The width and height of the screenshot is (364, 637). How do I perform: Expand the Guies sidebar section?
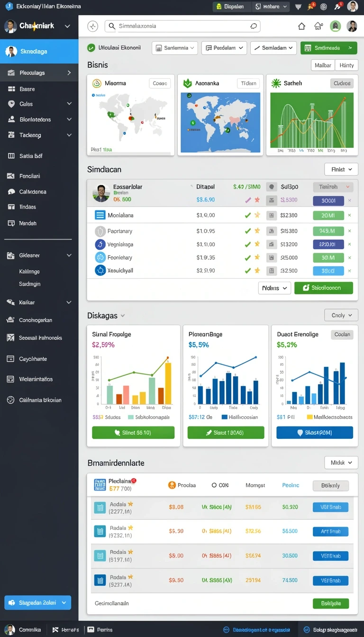pyautogui.click(x=69, y=104)
